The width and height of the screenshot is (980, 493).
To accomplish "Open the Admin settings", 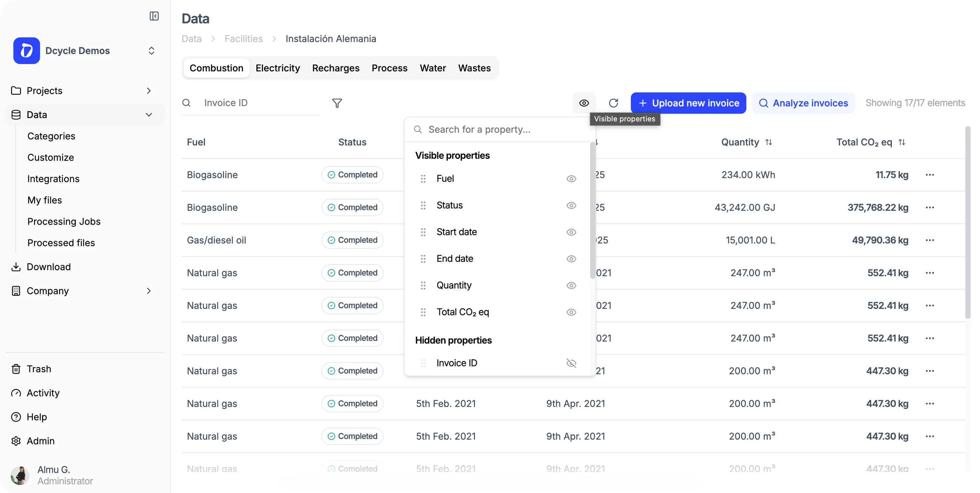I will pyautogui.click(x=40, y=441).
